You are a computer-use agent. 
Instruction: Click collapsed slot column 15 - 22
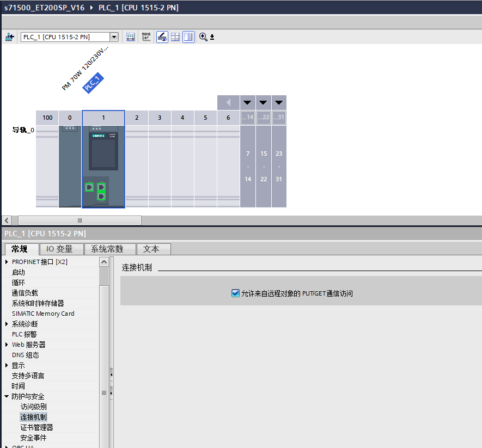264,166
